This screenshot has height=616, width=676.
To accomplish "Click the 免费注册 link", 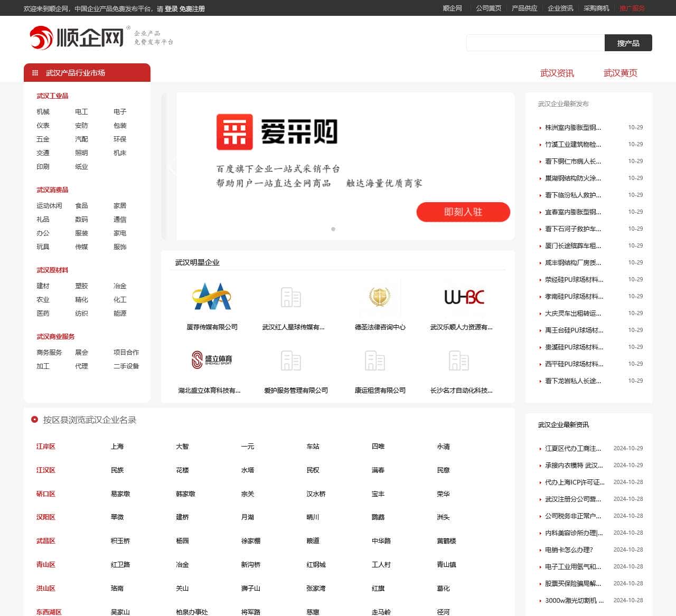I will [x=192, y=9].
